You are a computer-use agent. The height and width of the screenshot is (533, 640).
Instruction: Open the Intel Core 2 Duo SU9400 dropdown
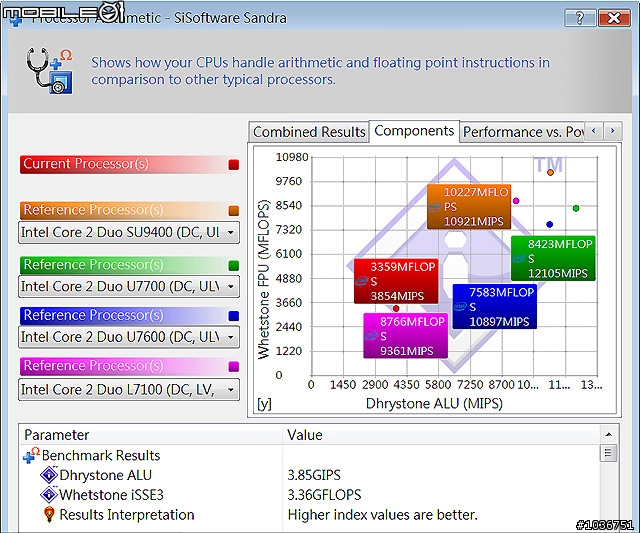129,232
